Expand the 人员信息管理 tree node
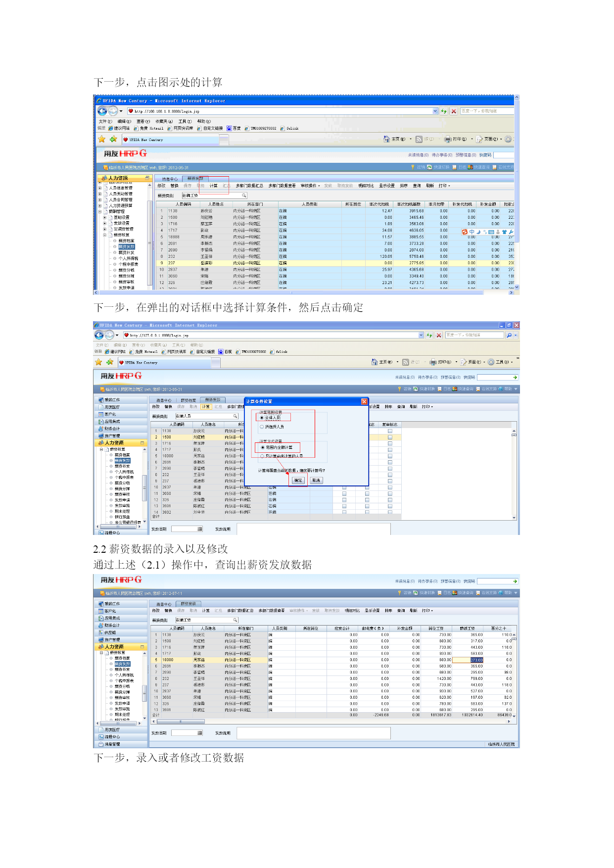 (x=100, y=188)
